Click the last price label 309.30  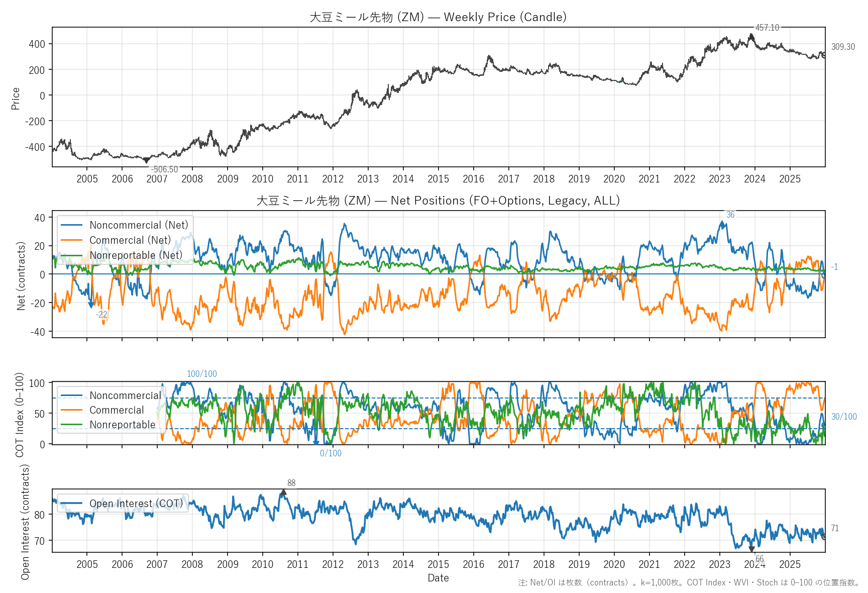pos(842,47)
